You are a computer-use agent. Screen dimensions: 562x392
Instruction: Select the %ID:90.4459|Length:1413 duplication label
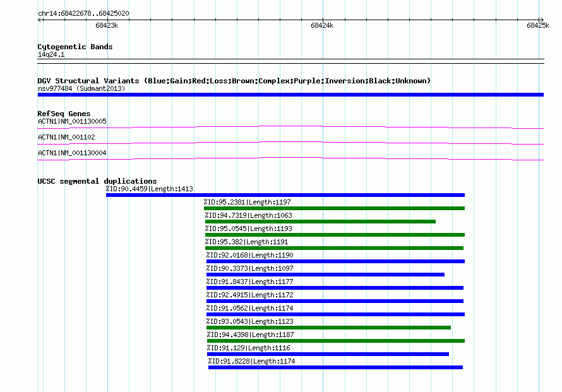click(150, 189)
